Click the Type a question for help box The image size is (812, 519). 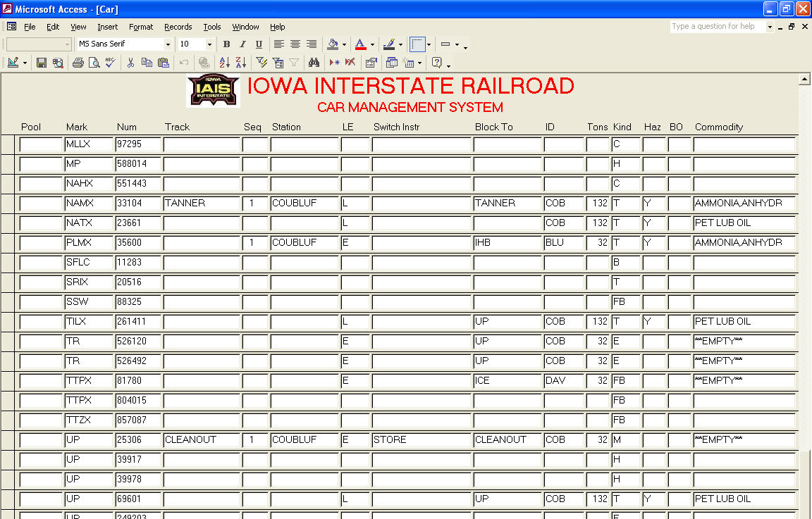pyautogui.click(x=718, y=26)
